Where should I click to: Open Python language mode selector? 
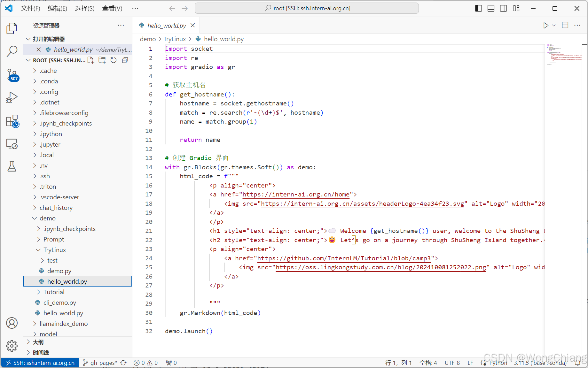(498, 363)
